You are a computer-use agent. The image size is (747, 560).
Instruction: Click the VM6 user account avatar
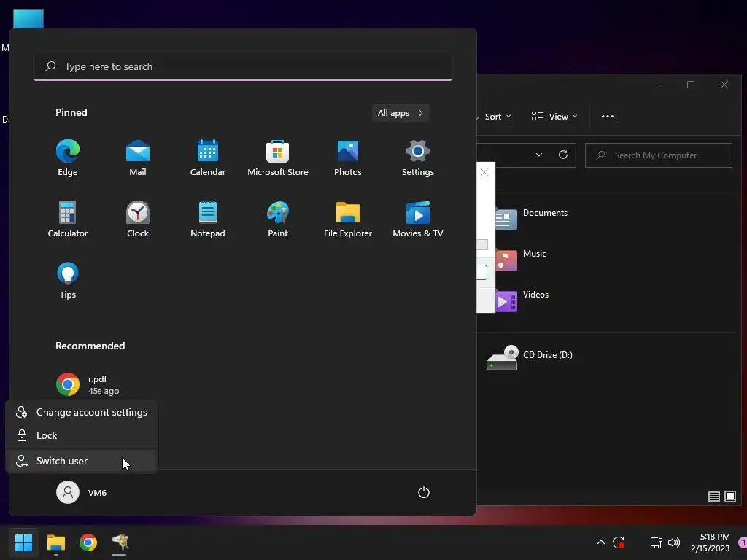68,492
